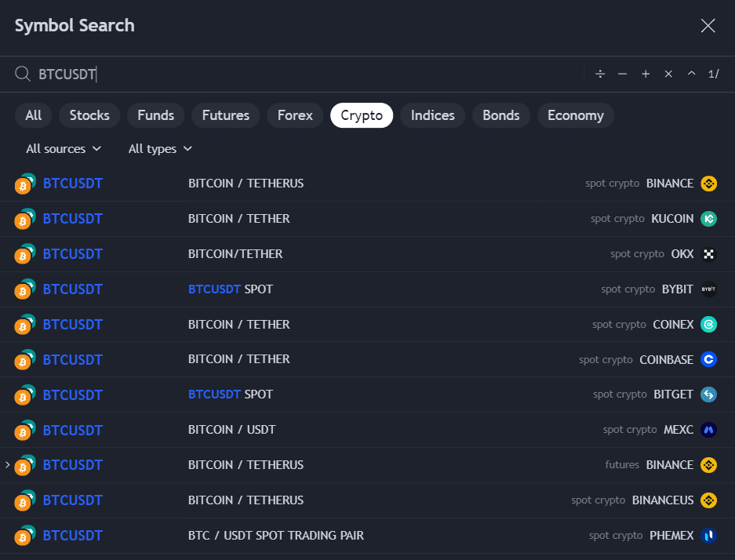Switch to the All filter tab

click(33, 115)
